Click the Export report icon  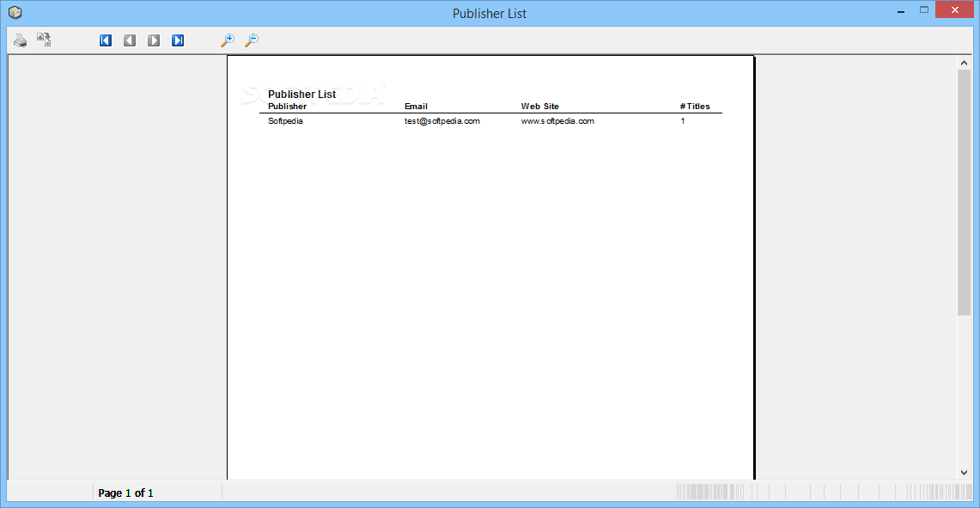click(44, 40)
